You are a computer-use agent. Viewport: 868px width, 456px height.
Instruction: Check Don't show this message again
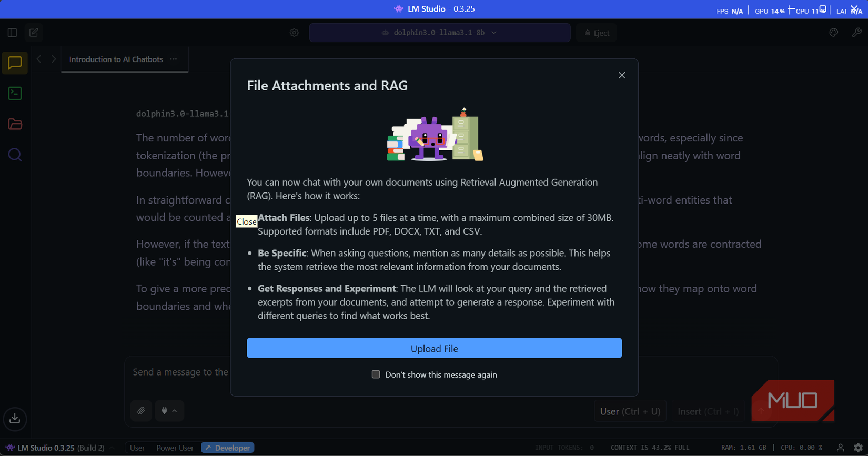(x=376, y=374)
